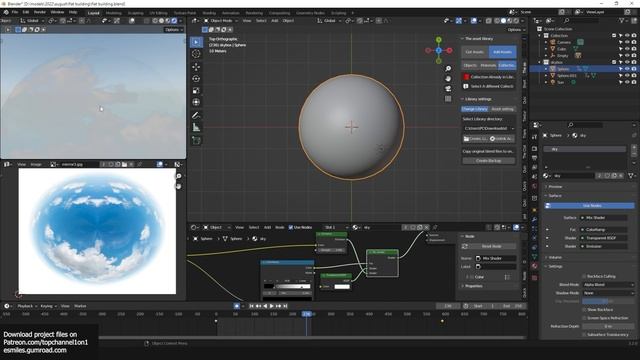The image size is (640, 360).
Task: Collapse the Settings panel in material properties
Action: tap(555, 267)
